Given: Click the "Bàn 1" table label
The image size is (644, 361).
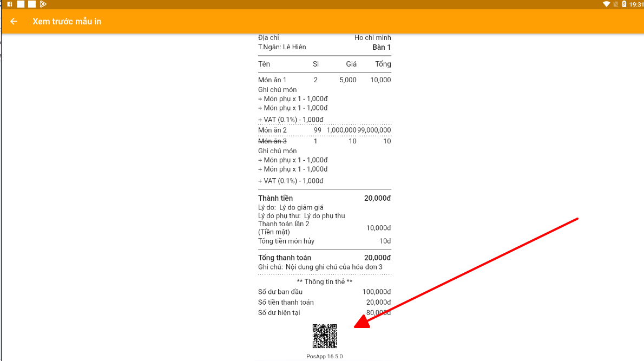Looking at the screenshot, I should [x=382, y=48].
